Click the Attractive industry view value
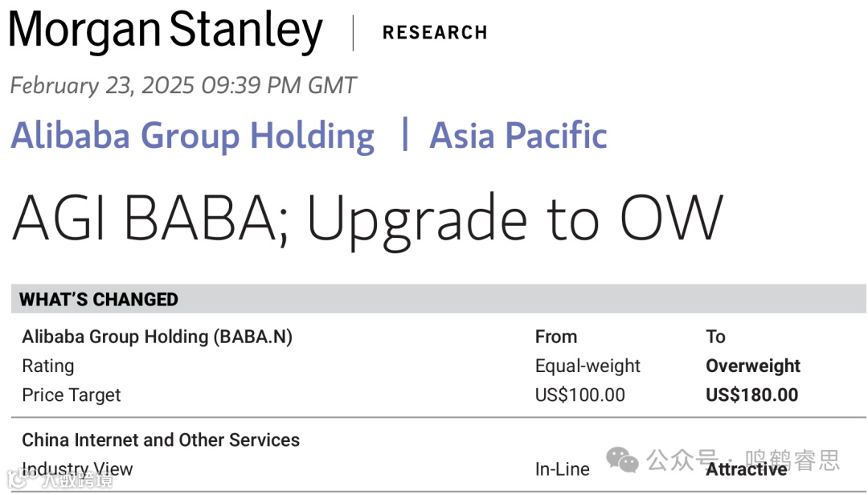The width and height of the screenshot is (868, 495). point(746,469)
